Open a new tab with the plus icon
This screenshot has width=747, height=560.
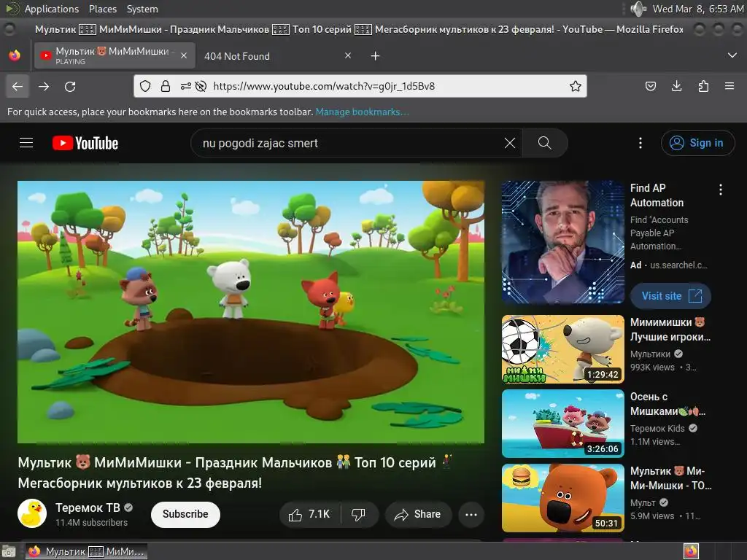click(x=375, y=56)
